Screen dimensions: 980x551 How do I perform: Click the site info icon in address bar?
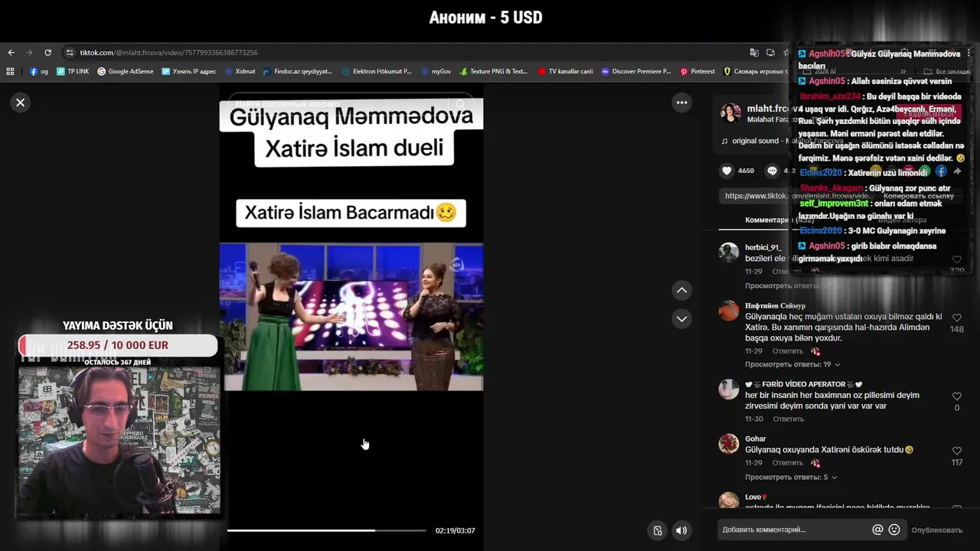(70, 53)
